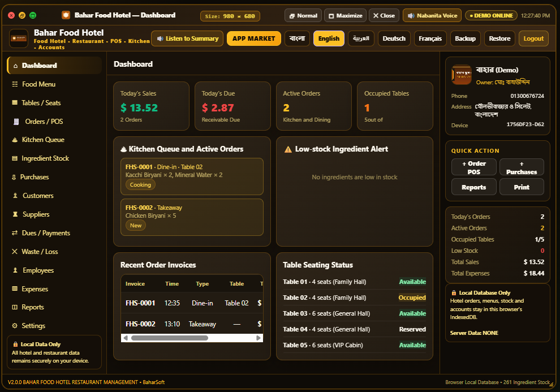Click the Reports sidebar icon
The image size is (560, 392).
click(15, 307)
